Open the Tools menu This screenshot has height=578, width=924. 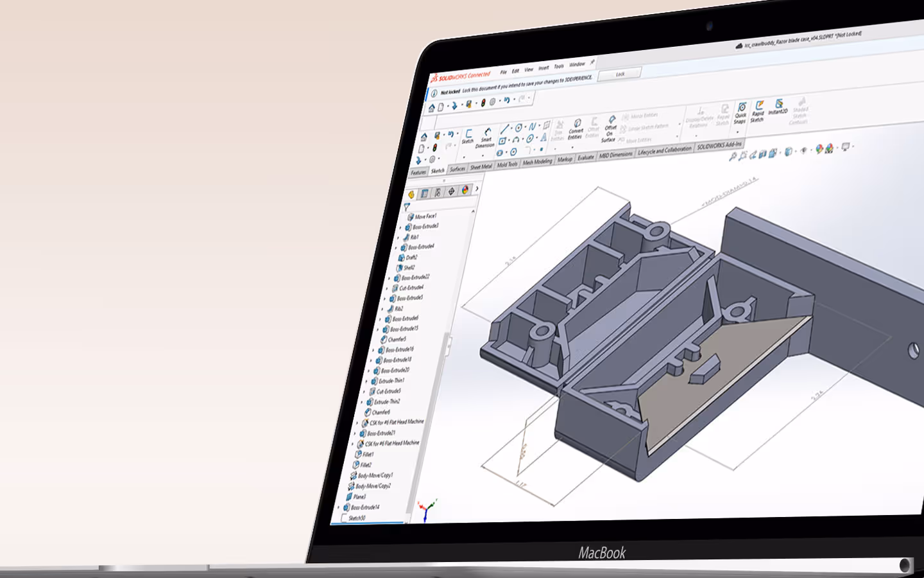[559, 66]
